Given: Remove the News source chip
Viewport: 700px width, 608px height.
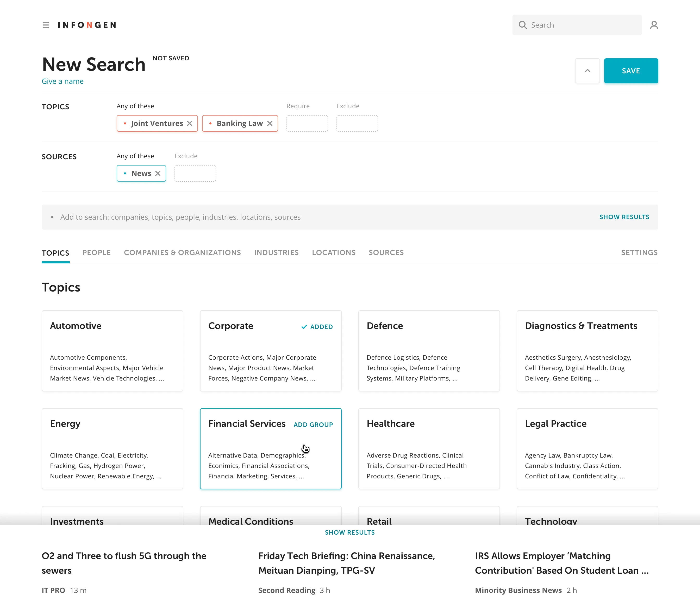Looking at the screenshot, I should point(158,173).
